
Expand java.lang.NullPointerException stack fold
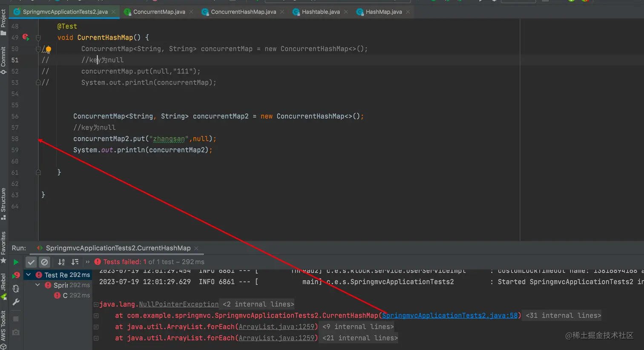[x=96, y=304]
